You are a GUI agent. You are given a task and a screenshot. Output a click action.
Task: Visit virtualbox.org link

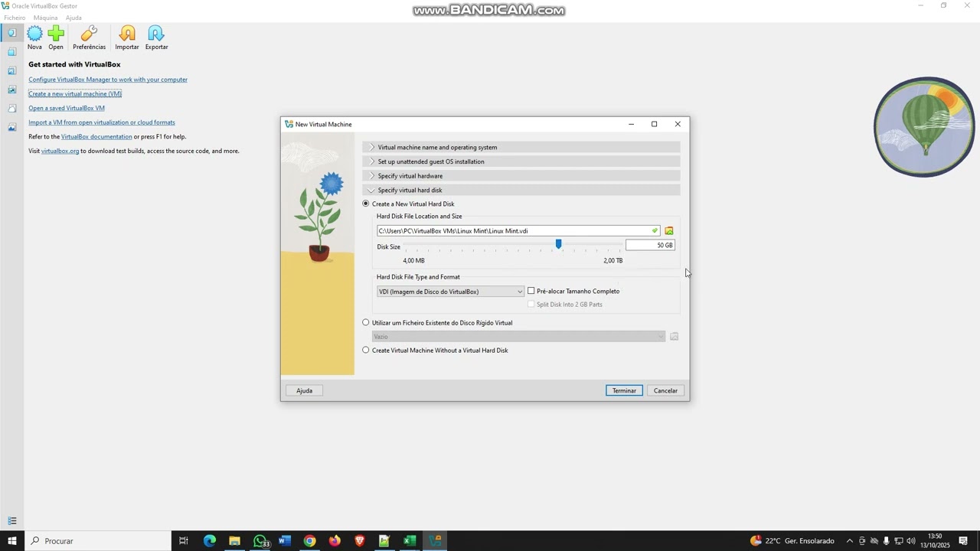(60, 152)
